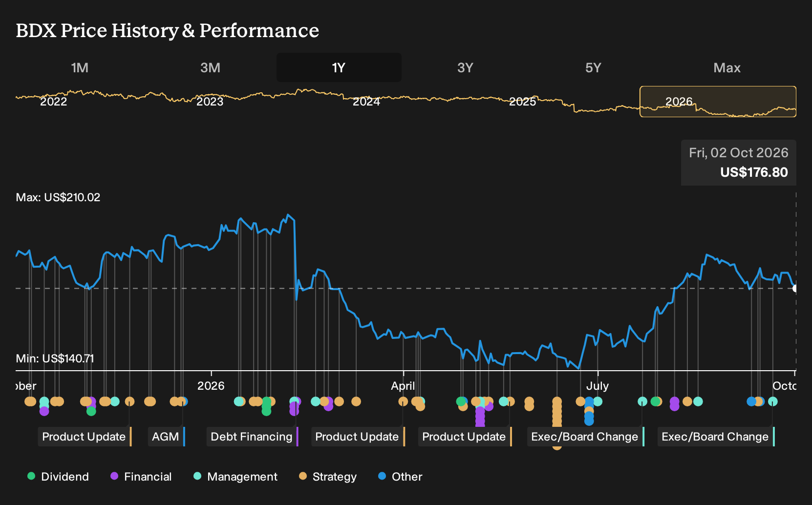This screenshot has width=812, height=505.
Task: Toggle the Financial legend filter
Action: pos(141,476)
